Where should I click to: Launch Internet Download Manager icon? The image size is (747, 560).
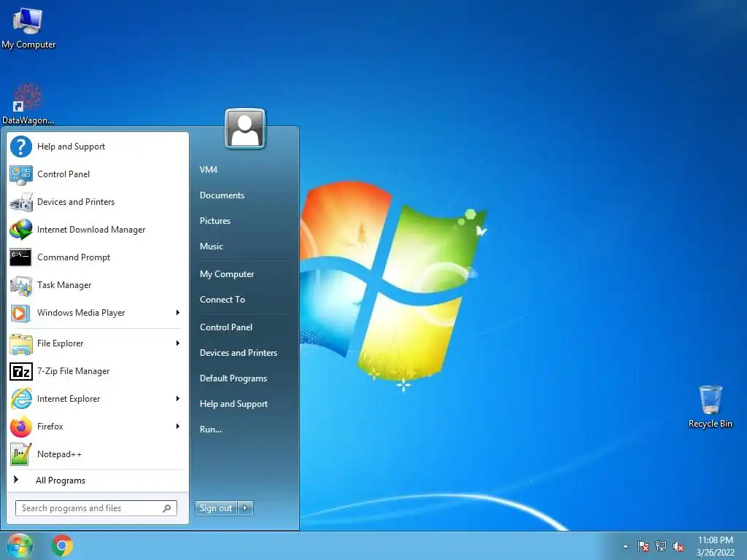click(21, 230)
